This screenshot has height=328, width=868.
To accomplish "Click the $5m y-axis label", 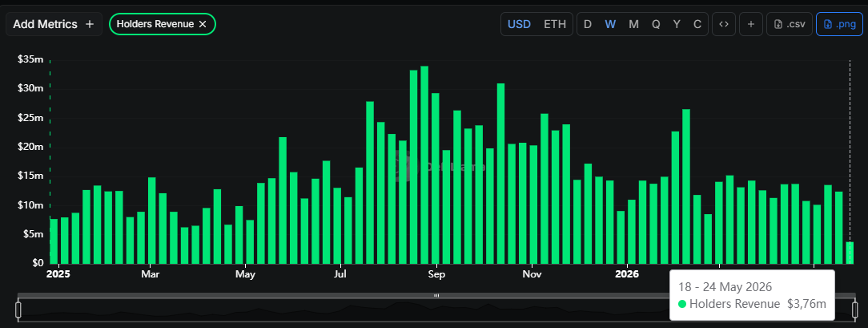I will click(x=33, y=234).
